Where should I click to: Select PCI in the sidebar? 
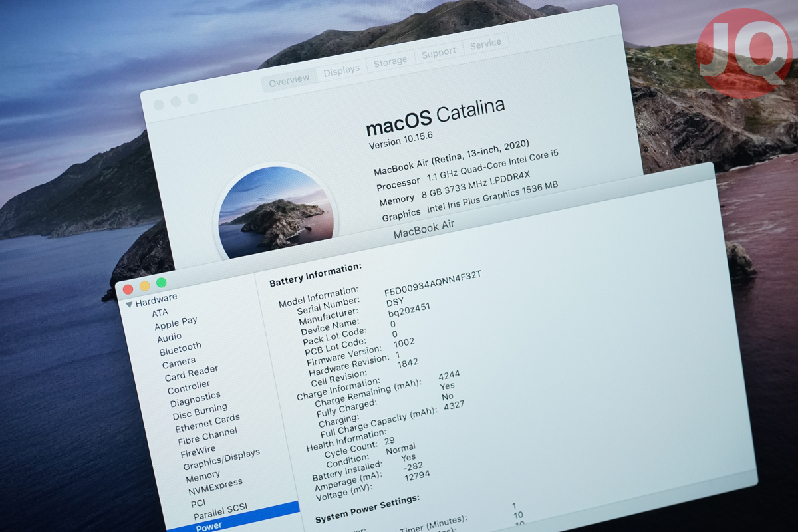tap(198, 503)
